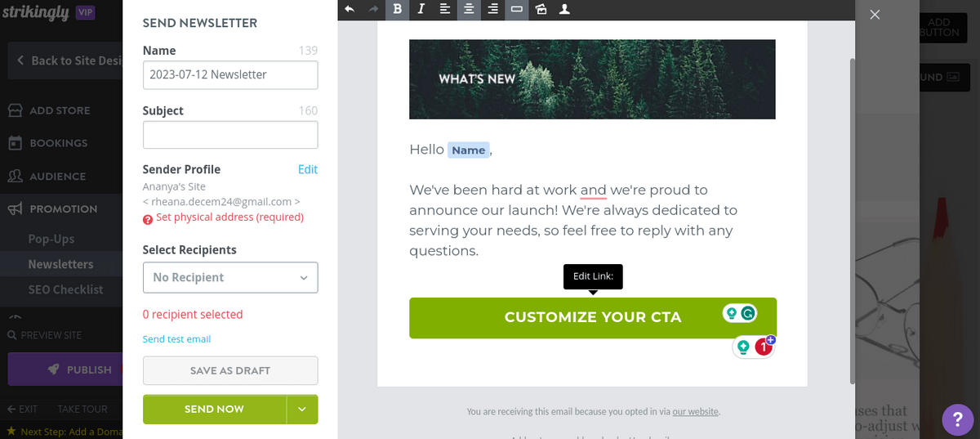Viewport: 980px width, 439px height.
Task: Align text to the right
Action: coord(492,9)
